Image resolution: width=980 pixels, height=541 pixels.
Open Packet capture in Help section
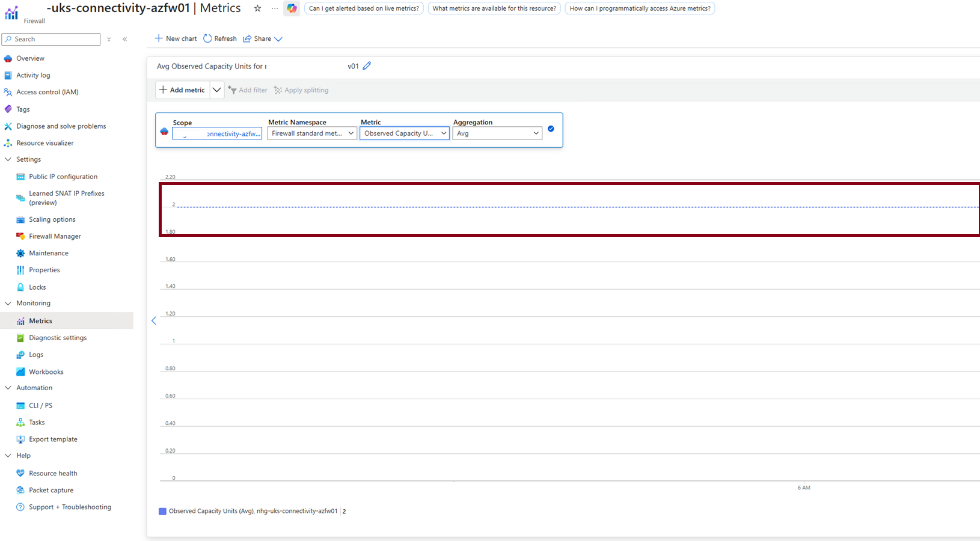click(51, 490)
